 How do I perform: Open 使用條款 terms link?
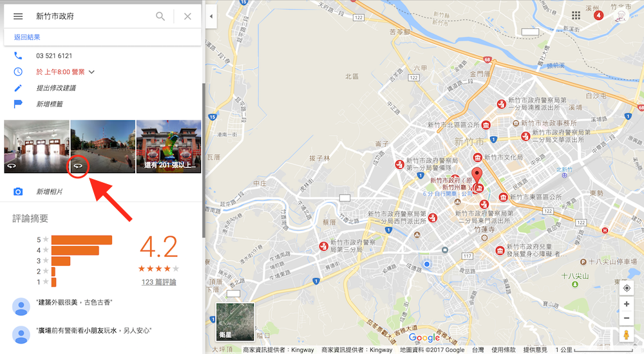click(x=504, y=350)
